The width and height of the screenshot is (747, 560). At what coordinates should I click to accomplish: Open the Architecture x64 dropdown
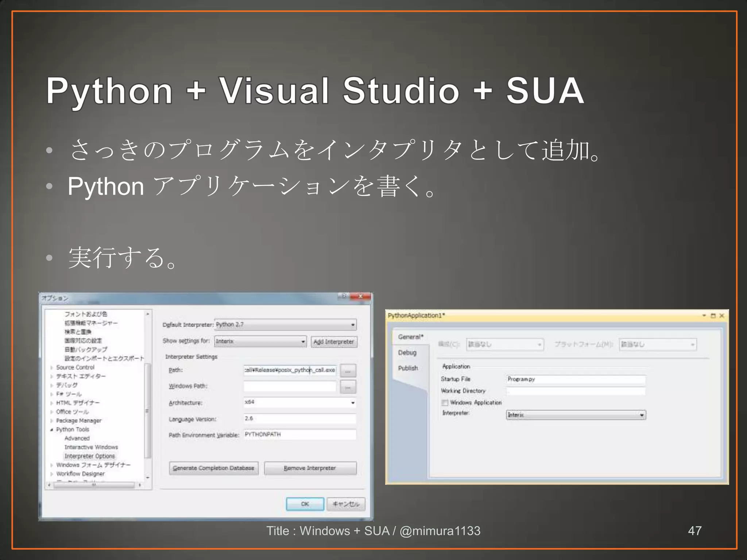[300, 402]
